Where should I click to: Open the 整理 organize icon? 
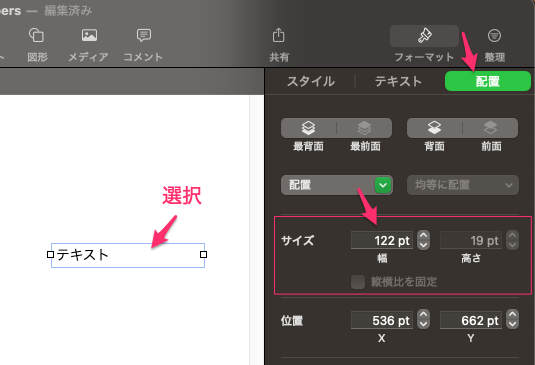point(494,35)
